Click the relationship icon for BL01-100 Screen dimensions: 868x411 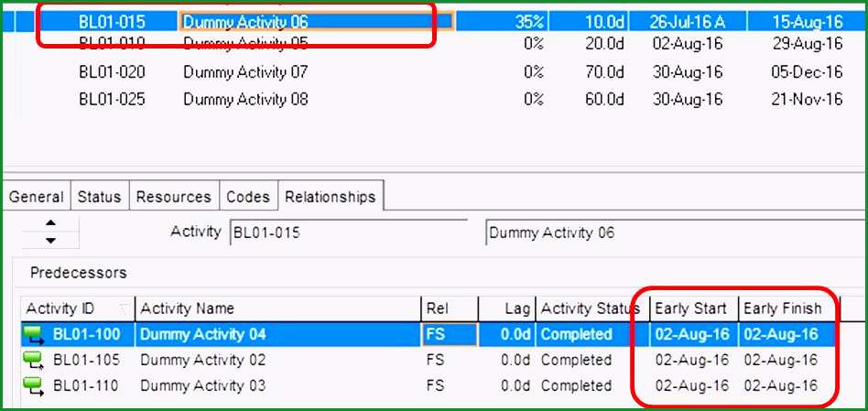(34, 334)
